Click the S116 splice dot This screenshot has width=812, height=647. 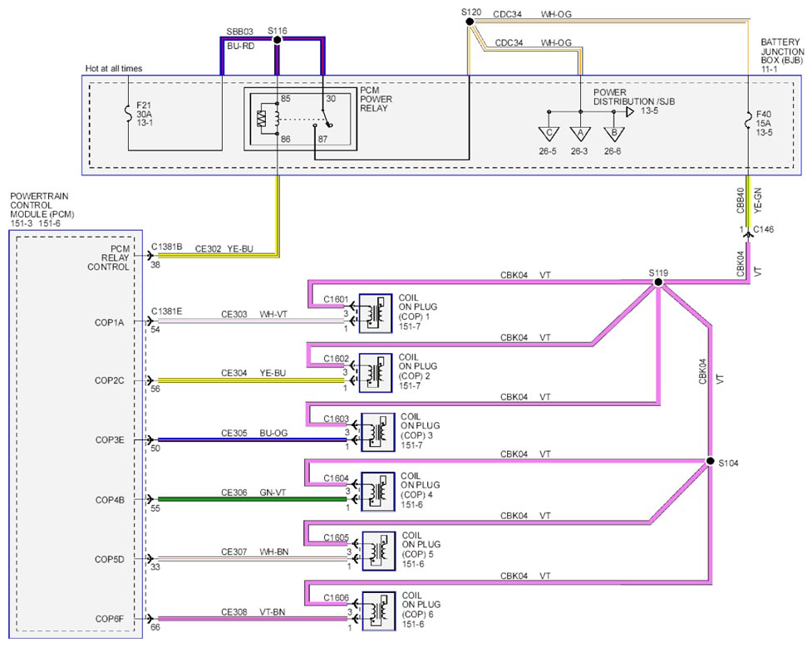277,40
